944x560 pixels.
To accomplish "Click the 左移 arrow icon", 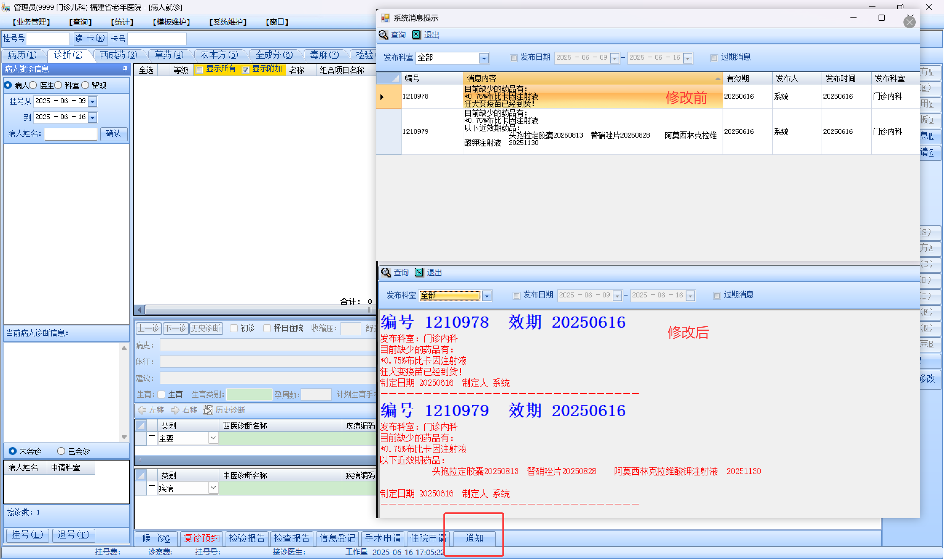I will click(142, 410).
